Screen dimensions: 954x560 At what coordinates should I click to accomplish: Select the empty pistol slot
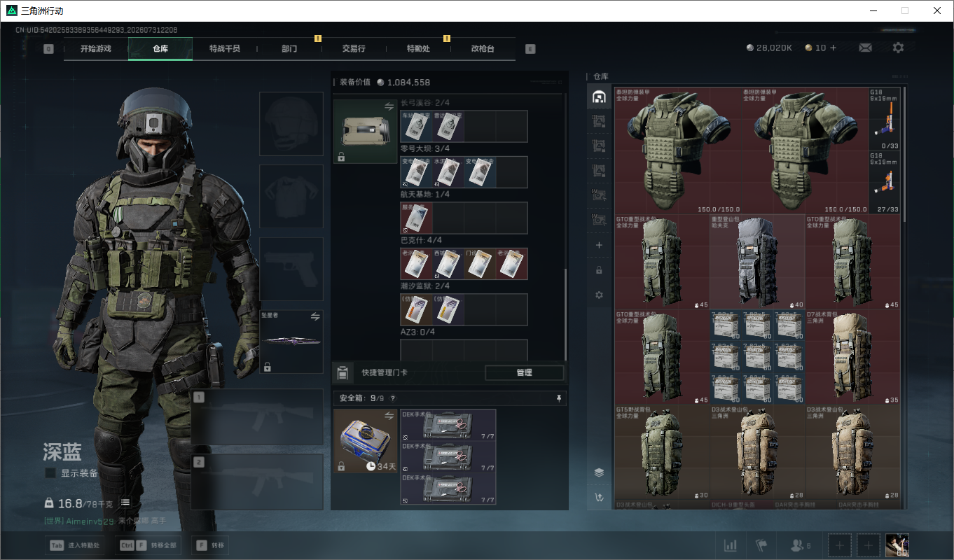[291, 269]
